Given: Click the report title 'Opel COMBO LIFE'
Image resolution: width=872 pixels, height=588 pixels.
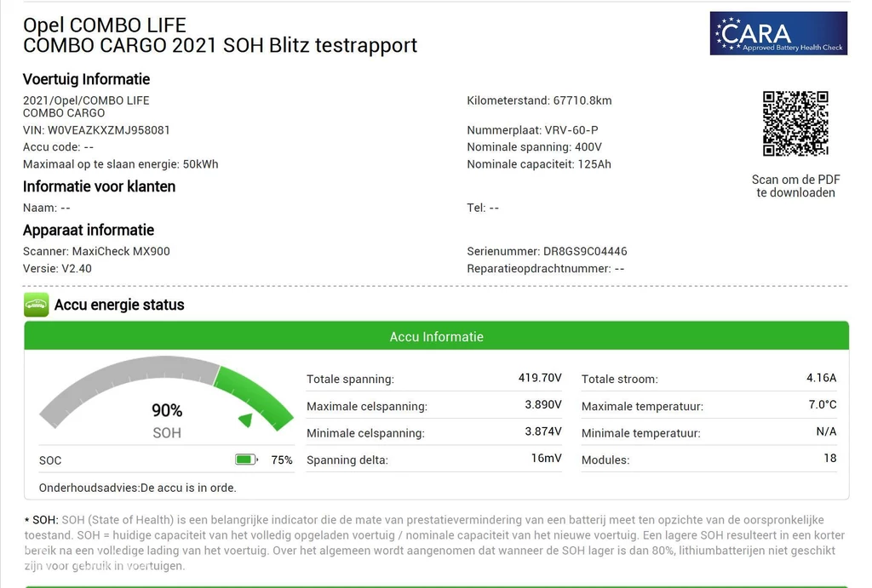Looking at the screenshot, I should point(105,26).
